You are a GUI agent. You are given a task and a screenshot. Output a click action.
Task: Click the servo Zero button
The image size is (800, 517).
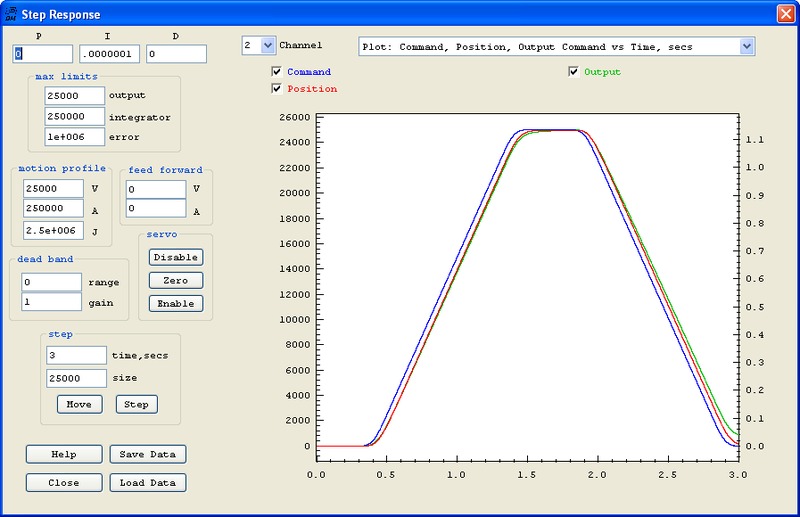coord(175,280)
